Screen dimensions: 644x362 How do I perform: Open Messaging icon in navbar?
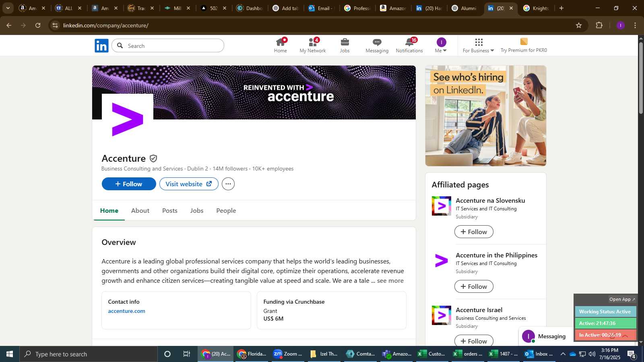(377, 45)
